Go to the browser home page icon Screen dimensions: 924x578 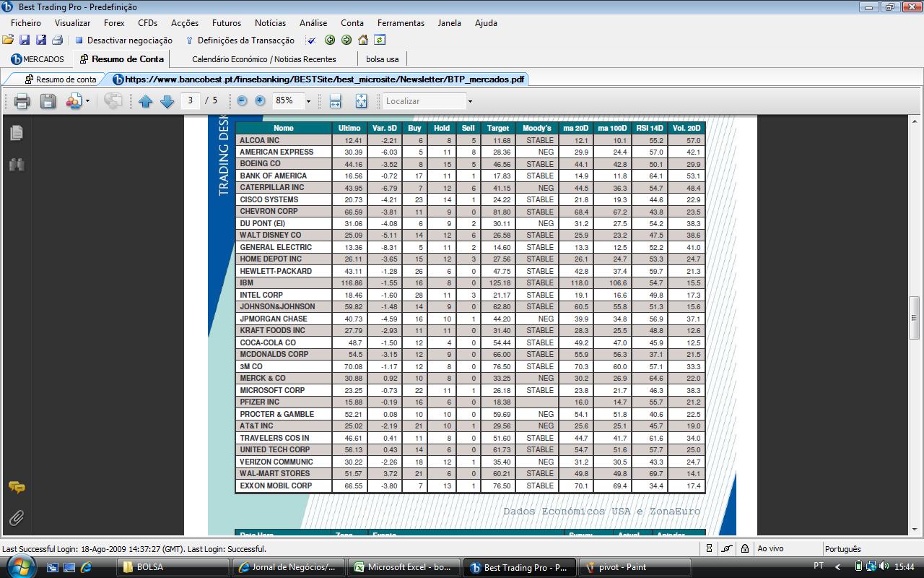(363, 40)
